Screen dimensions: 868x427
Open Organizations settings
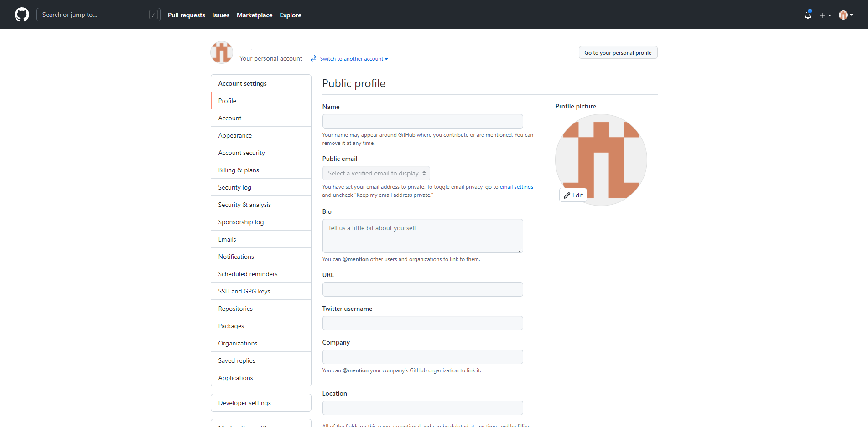point(261,343)
